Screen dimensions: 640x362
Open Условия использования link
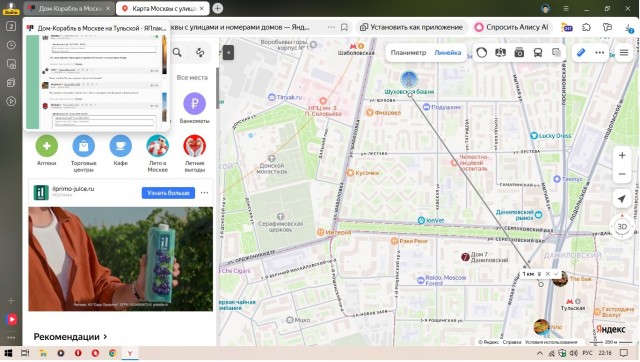point(551,342)
